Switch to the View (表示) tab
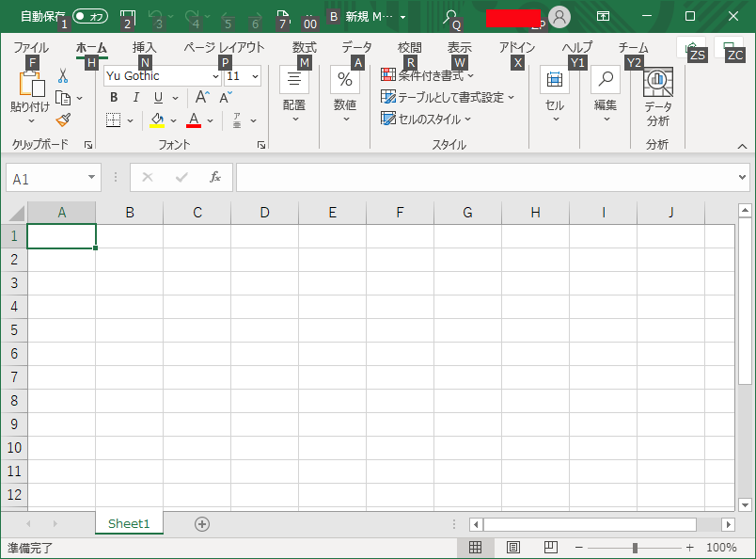 [459, 47]
